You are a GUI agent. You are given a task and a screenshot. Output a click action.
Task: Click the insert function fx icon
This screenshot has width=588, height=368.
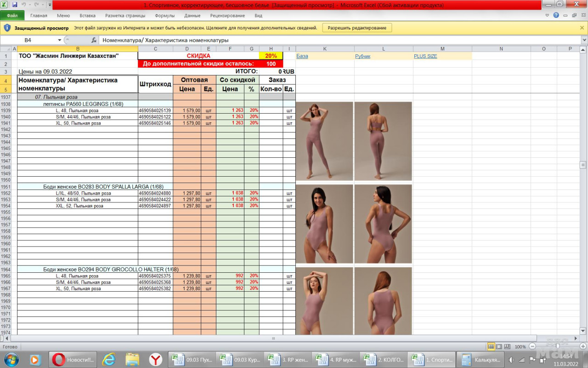pos(94,40)
